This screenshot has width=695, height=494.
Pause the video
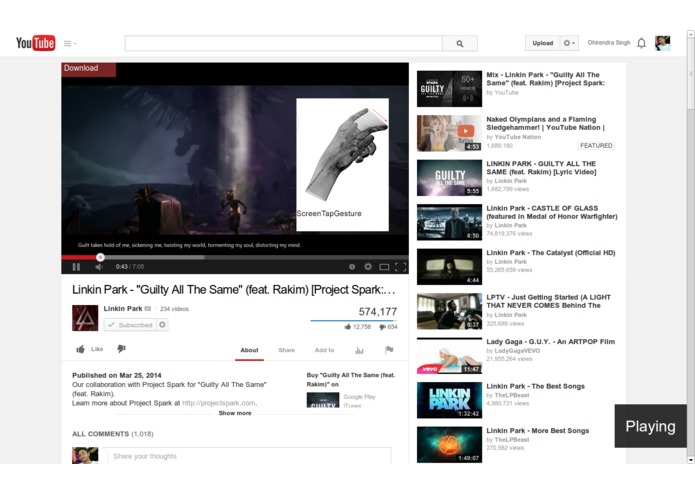pyautogui.click(x=76, y=267)
